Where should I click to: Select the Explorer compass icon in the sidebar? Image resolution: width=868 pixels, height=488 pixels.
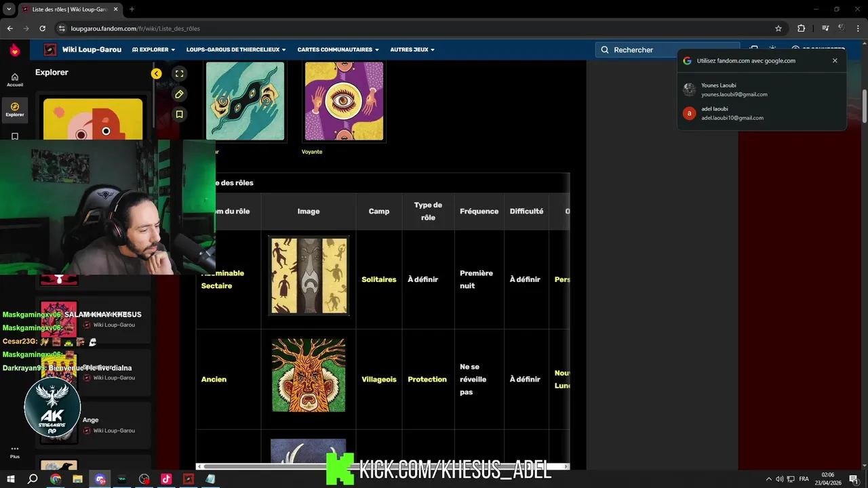[x=15, y=109]
